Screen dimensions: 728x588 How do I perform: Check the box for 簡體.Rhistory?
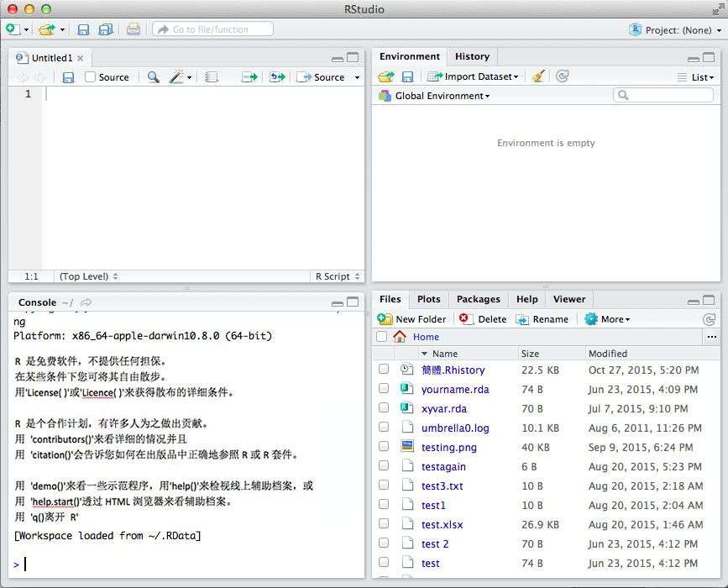tap(384, 369)
